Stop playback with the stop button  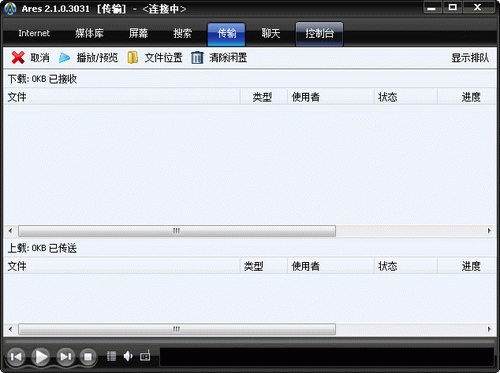click(88, 357)
